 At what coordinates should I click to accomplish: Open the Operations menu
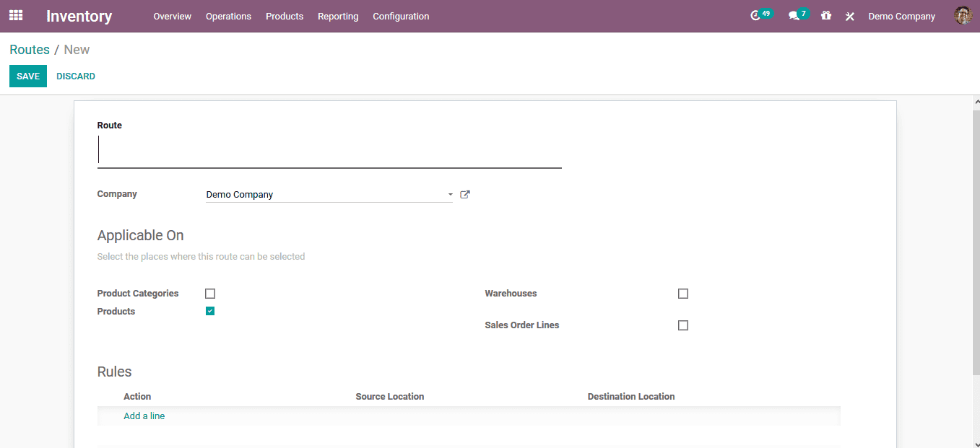228,16
